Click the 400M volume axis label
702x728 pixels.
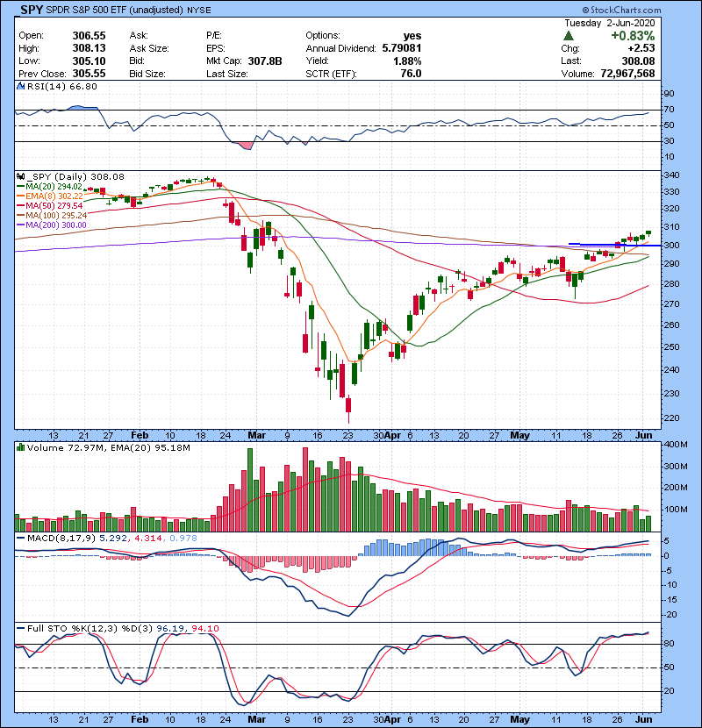[x=676, y=445]
